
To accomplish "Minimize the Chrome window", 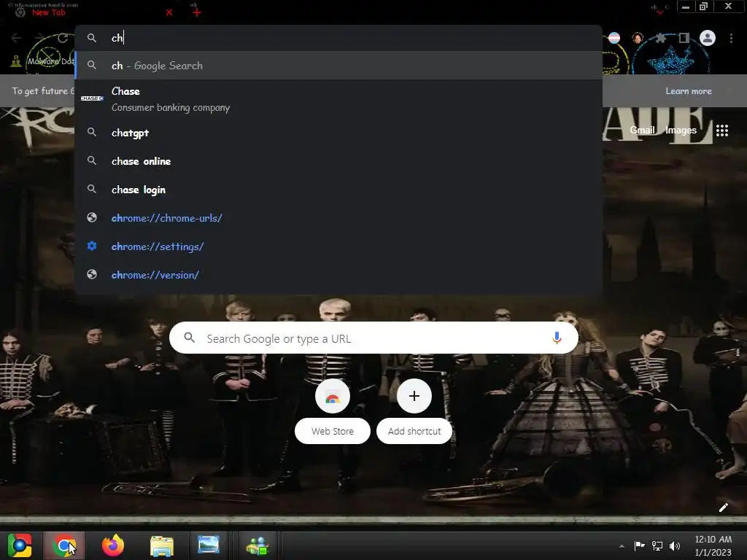I will point(686,6).
